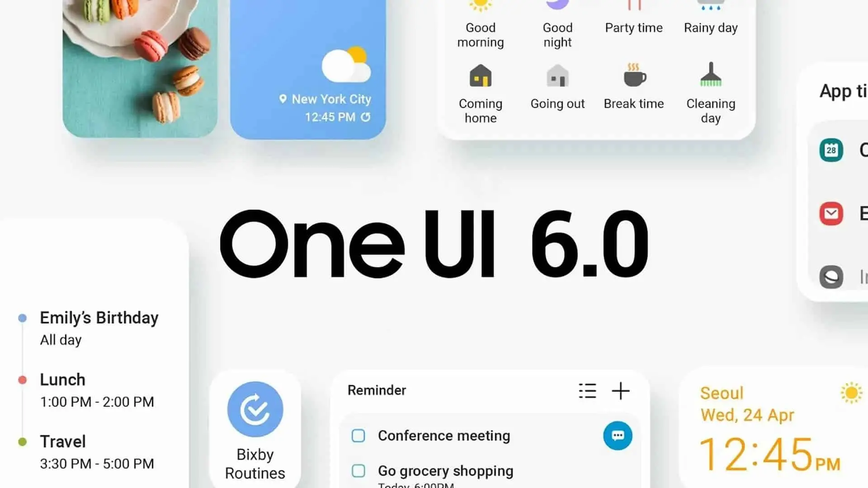
Task: Select the Good morning routine icon
Action: pyautogui.click(x=481, y=6)
